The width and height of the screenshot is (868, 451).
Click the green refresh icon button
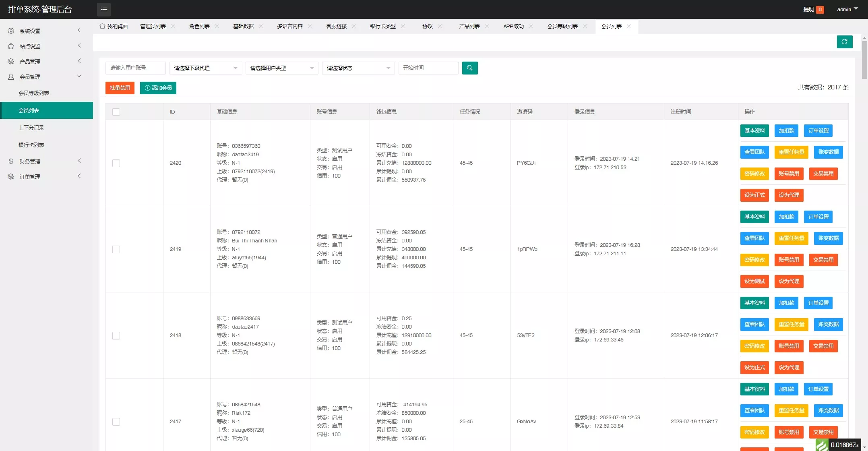(844, 42)
